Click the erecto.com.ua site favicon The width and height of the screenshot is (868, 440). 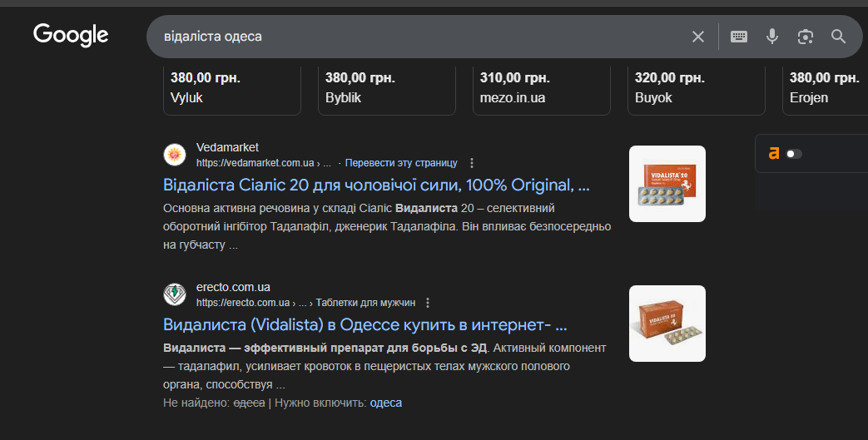coord(175,294)
